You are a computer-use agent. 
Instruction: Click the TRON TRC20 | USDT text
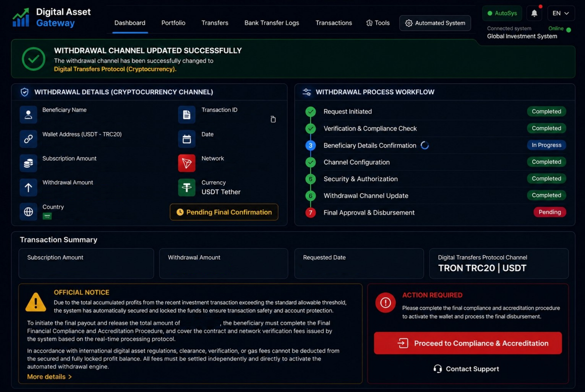(x=482, y=268)
